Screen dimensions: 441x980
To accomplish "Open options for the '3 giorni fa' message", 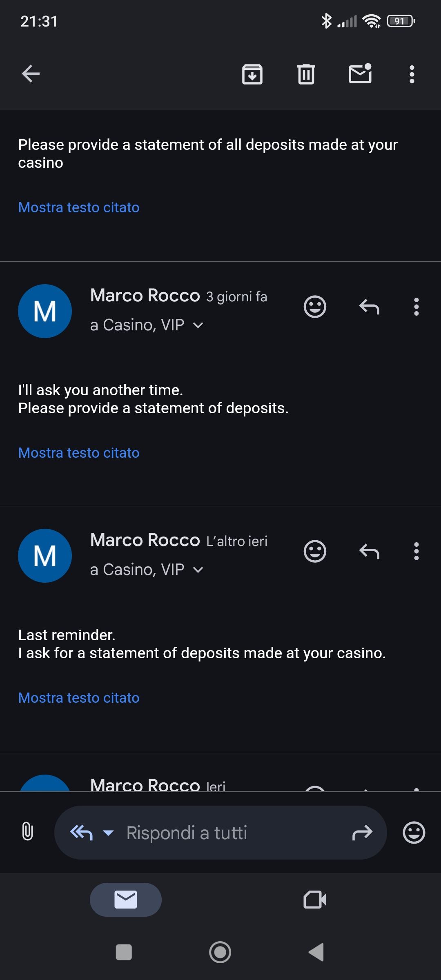I will (x=416, y=307).
